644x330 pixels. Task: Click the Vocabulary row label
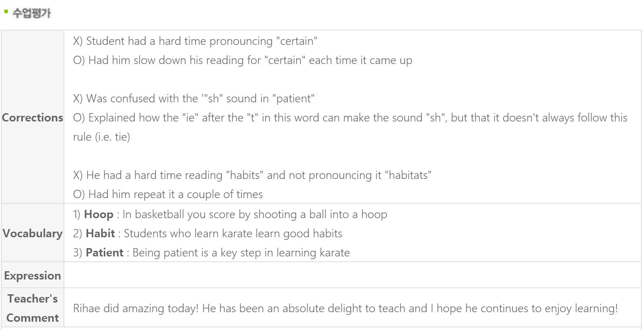(x=33, y=233)
